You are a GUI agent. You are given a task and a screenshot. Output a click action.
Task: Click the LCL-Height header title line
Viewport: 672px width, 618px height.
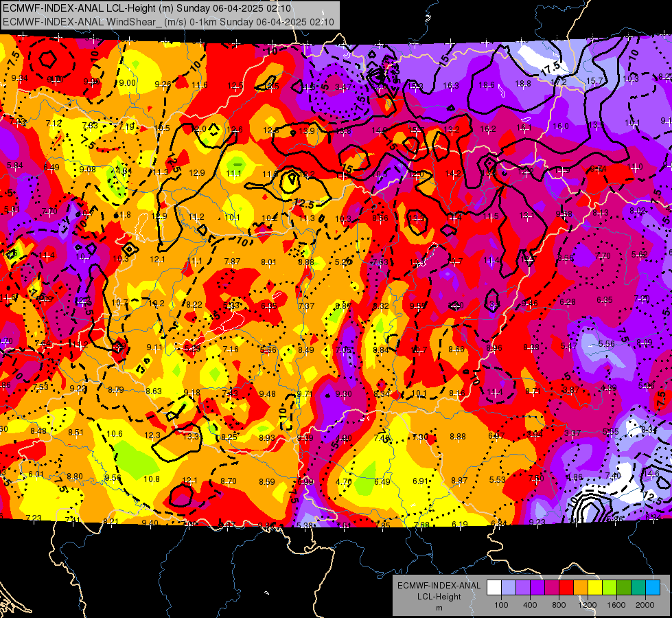point(147,8)
